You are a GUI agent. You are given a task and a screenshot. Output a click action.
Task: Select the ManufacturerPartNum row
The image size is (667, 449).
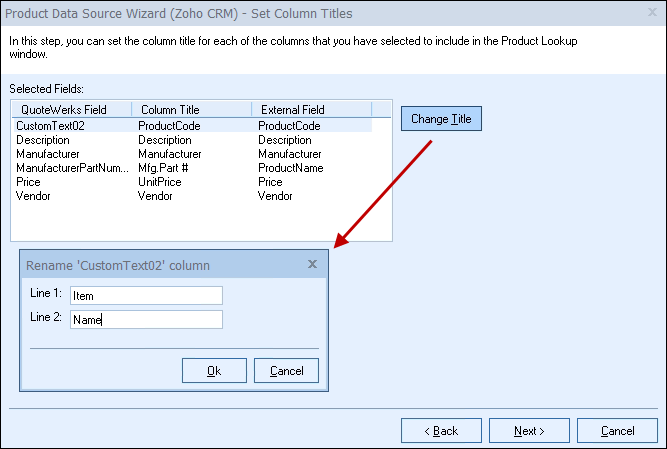click(x=68, y=169)
